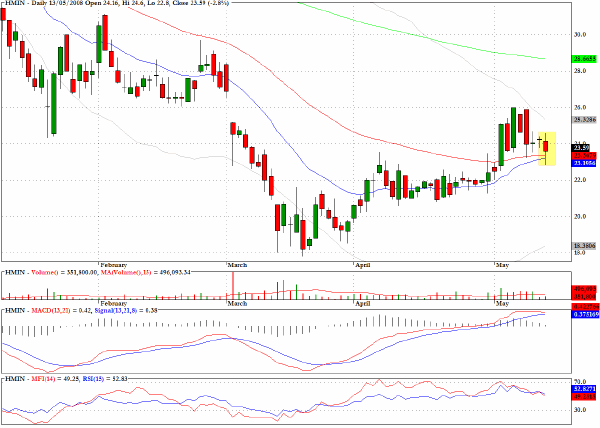
Task: Click February label on price chart axis
Action: [113, 265]
